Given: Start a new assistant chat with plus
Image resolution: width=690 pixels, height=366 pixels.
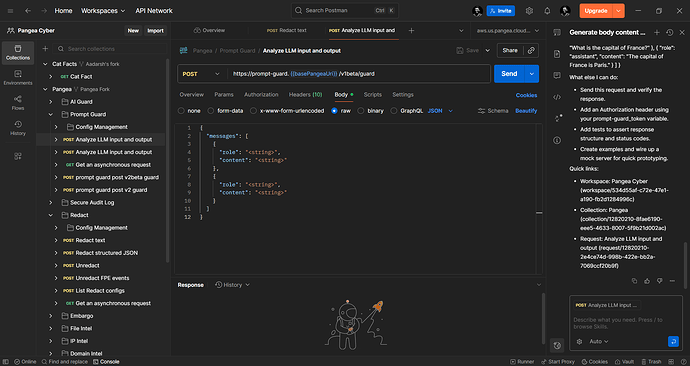Looking at the screenshot, I should [657, 33].
